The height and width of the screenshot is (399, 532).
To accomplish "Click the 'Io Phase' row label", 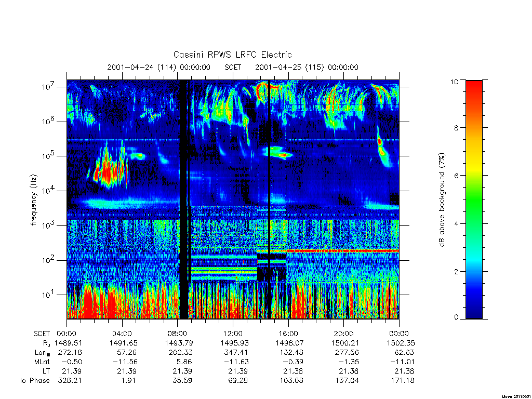I will pos(35,381).
